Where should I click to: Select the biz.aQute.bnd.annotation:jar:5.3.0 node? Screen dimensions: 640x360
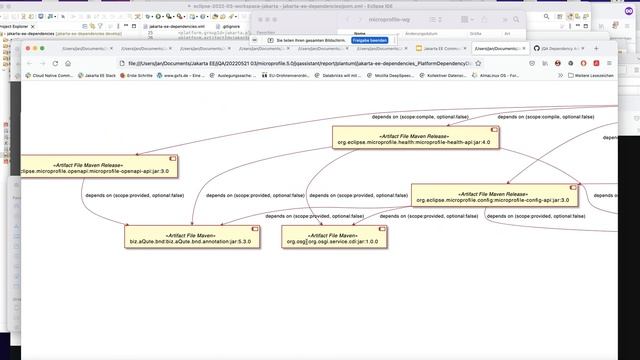[192, 237]
